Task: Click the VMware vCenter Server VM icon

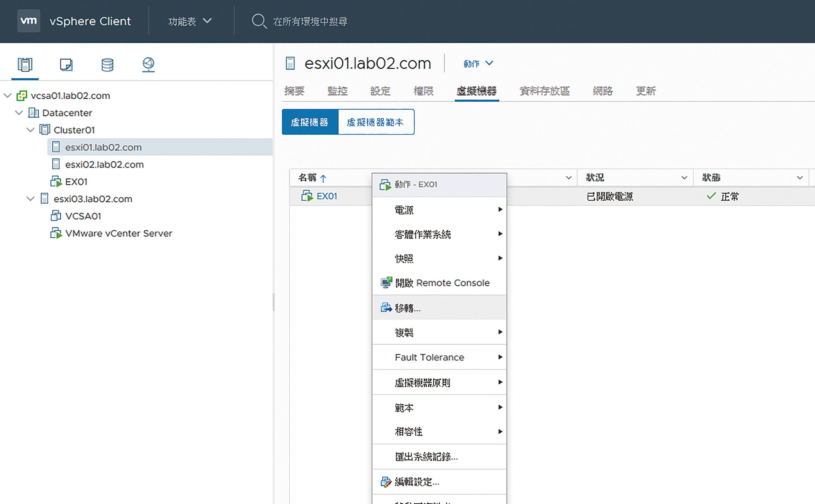Action: point(56,233)
